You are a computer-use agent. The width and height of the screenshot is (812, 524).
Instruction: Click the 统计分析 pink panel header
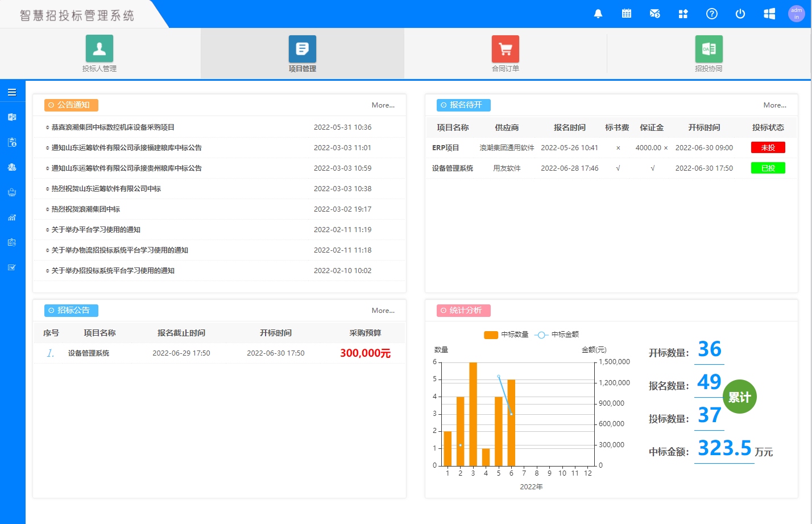(x=463, y=311)
